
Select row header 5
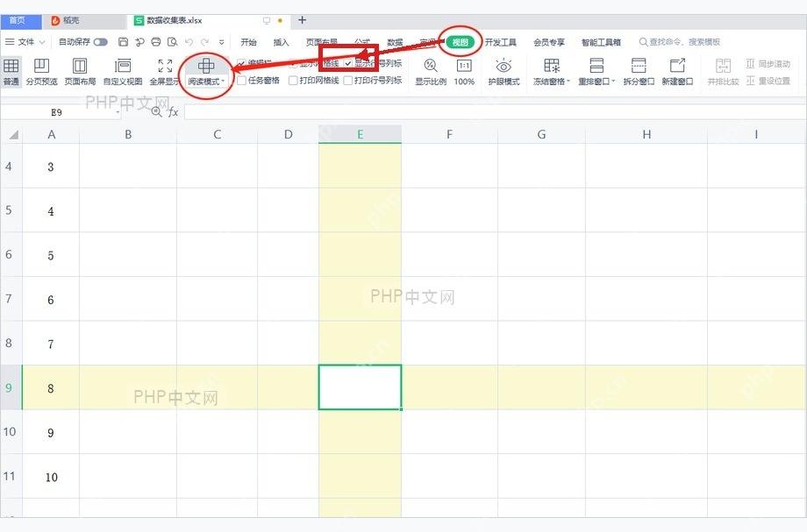[9, 209]
